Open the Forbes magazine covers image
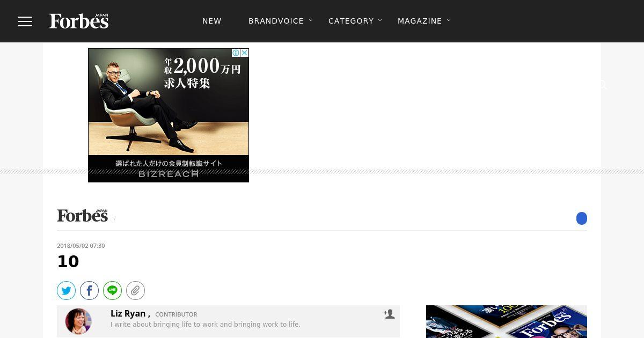Screen dimensions: 644x338 [x=507, y=322]
